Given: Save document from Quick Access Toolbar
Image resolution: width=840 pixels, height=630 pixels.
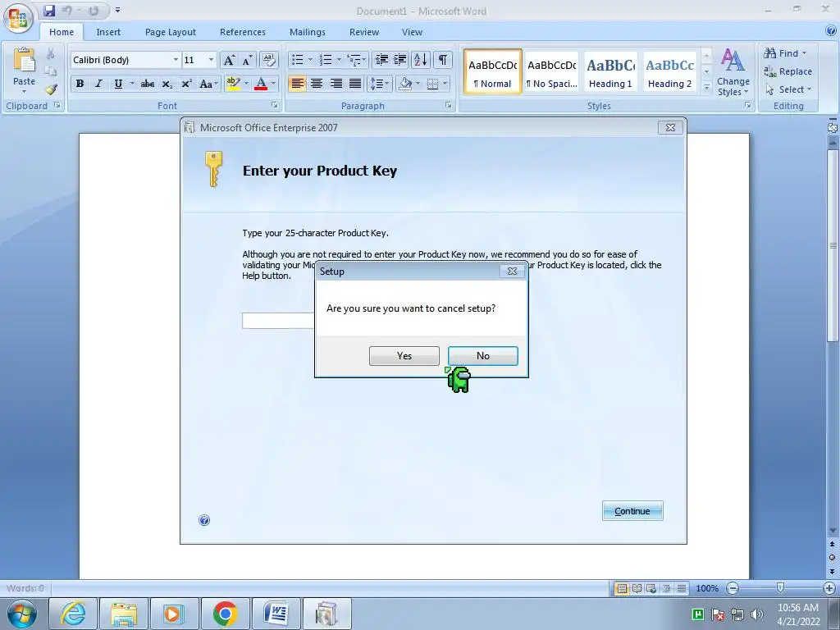Looking at the screenshot, I should coord(49,10).
